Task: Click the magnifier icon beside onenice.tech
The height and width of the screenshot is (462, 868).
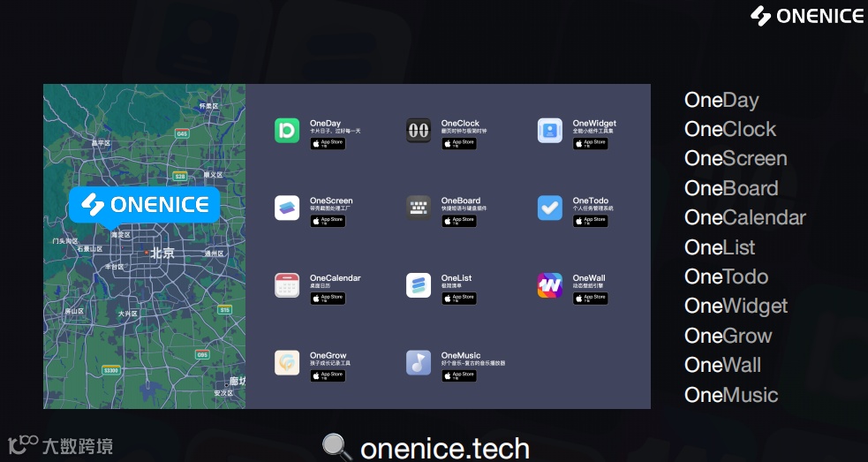Action: coord(336,448)
